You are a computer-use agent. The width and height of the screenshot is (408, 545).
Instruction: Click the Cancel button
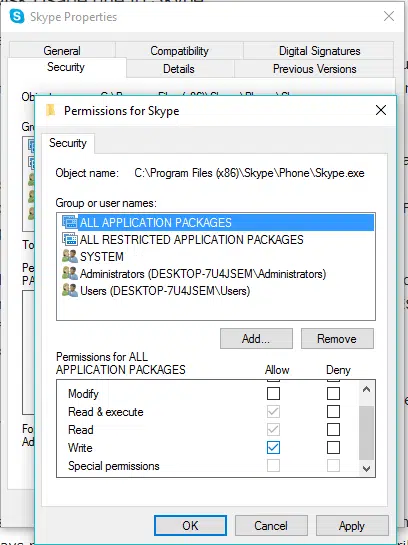click(271, 526)
